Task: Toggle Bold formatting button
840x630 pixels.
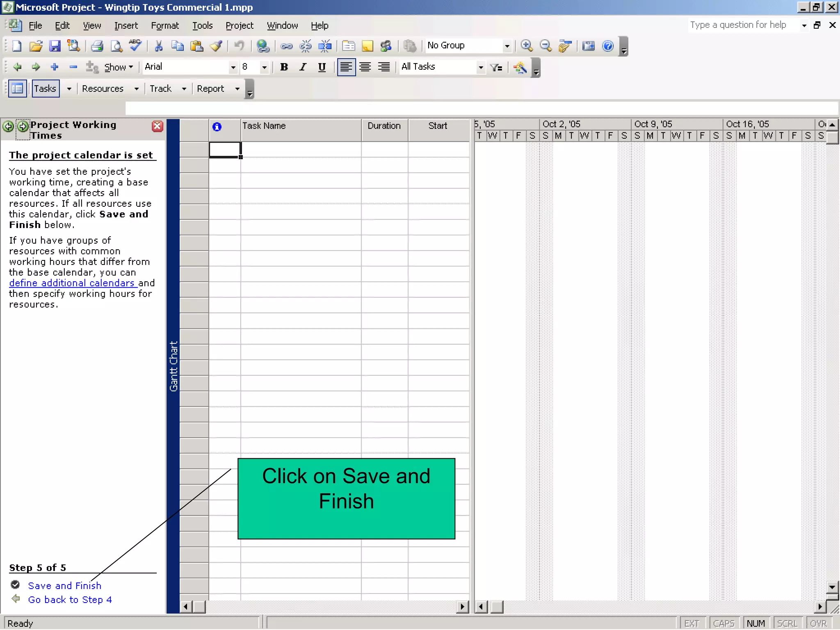Action: (284, 67)
